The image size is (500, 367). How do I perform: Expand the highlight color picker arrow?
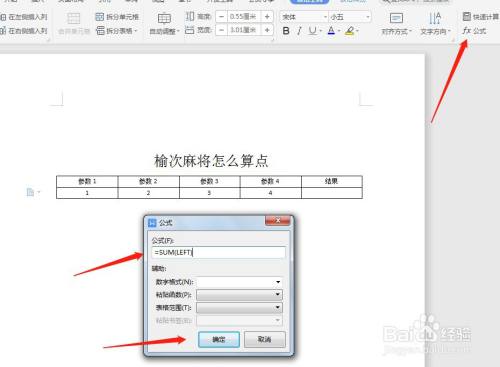357,31
